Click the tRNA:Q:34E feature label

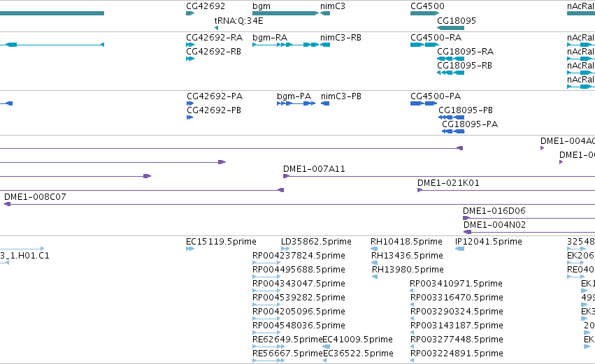coord(238,20)
